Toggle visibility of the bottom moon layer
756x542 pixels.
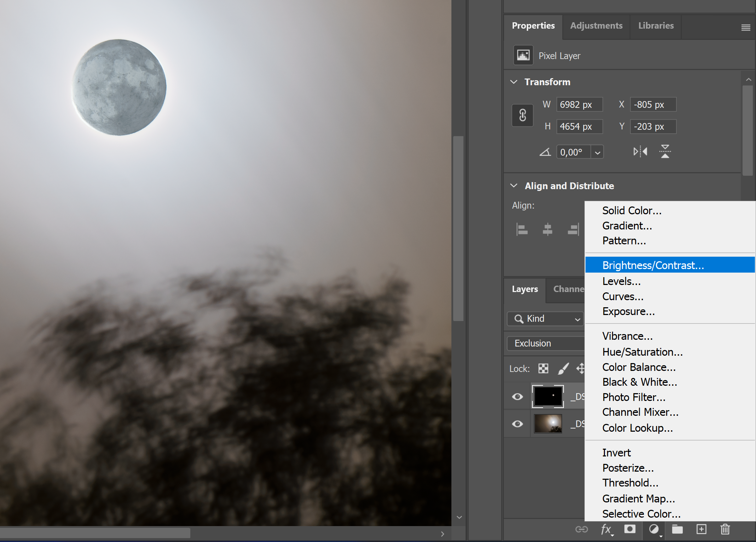[x=517, y=424]
